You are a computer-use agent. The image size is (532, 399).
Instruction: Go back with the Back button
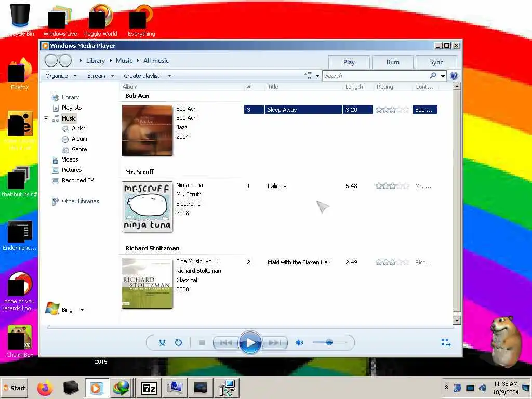[51, 61]
